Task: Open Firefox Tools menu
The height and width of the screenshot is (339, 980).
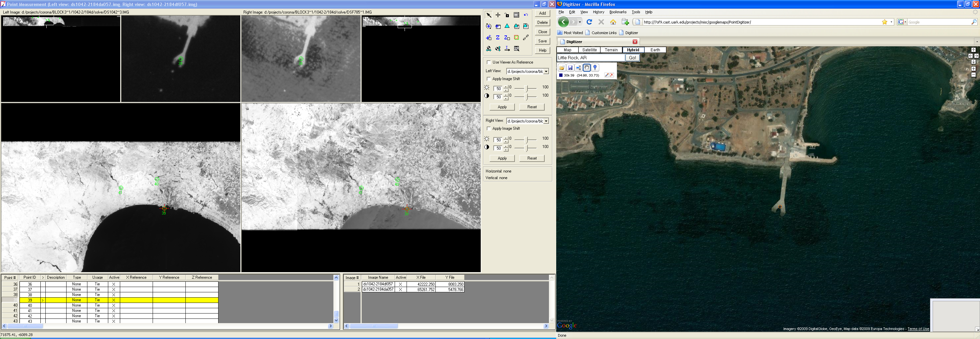Action: [636, 12]
